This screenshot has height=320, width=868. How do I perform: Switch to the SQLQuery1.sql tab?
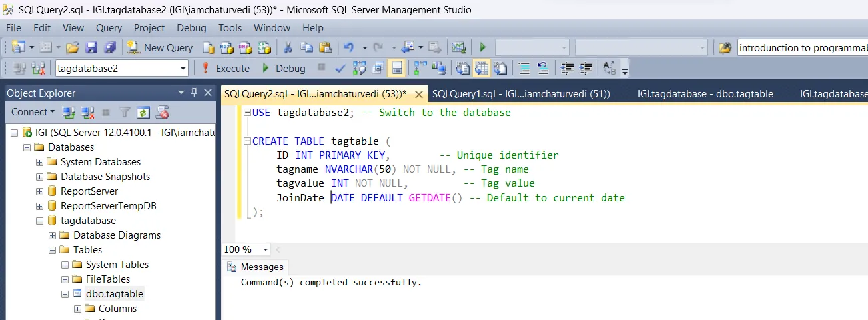(x=520, y=94)
